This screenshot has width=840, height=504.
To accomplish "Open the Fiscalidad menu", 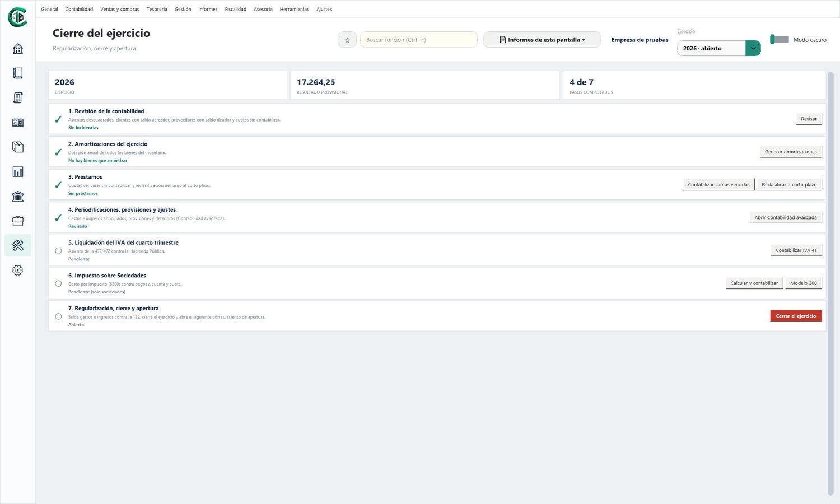I will point(236,9).
